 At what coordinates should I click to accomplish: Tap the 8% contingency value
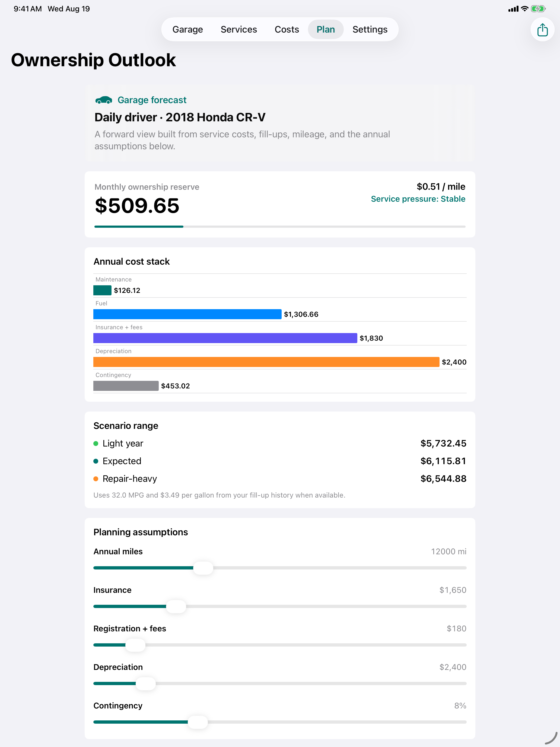pos(460,705)
